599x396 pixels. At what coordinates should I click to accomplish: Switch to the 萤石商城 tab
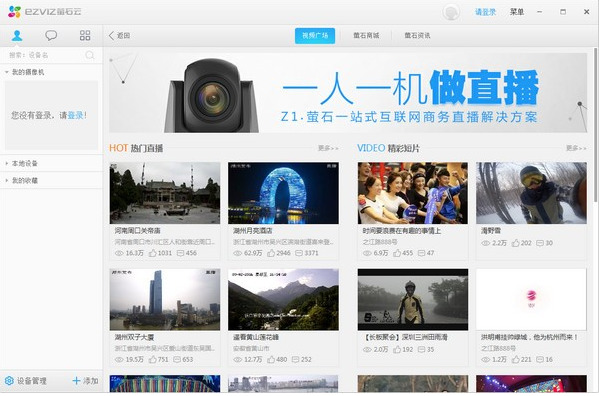point(366,36)
